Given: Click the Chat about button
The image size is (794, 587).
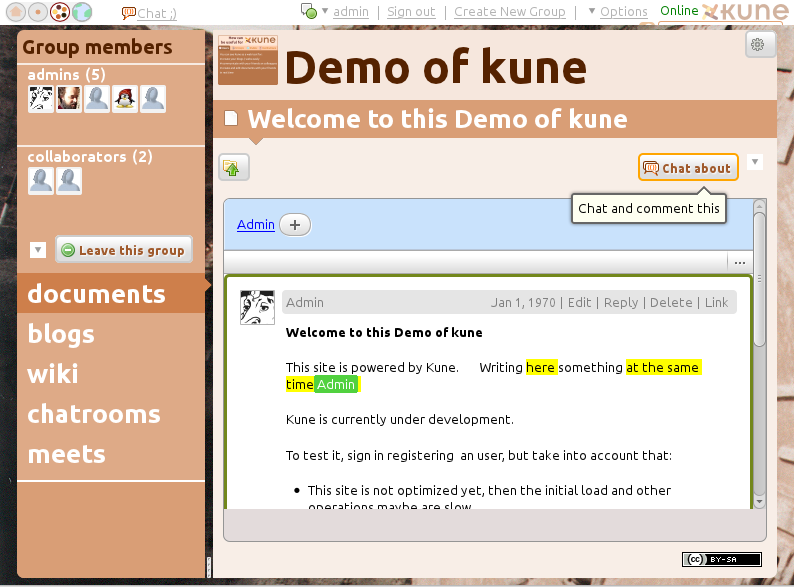Looking at the screenshot, I should click(688, 167).
